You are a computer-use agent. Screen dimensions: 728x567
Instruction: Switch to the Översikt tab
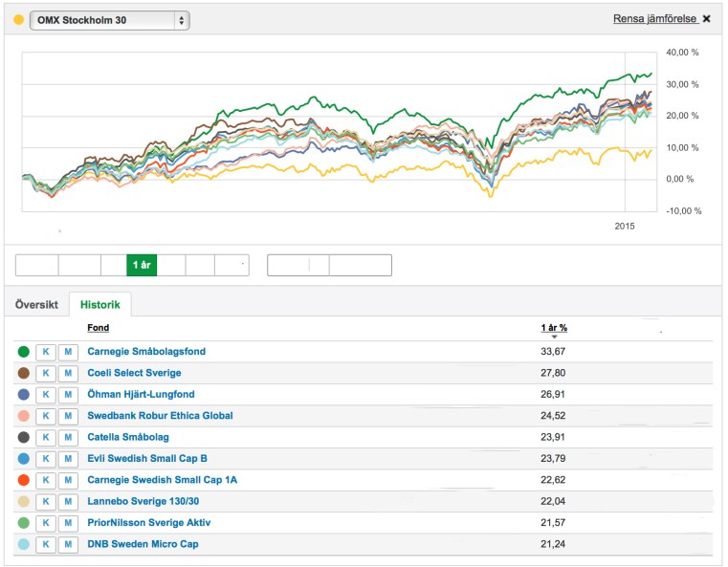(36, 305)
